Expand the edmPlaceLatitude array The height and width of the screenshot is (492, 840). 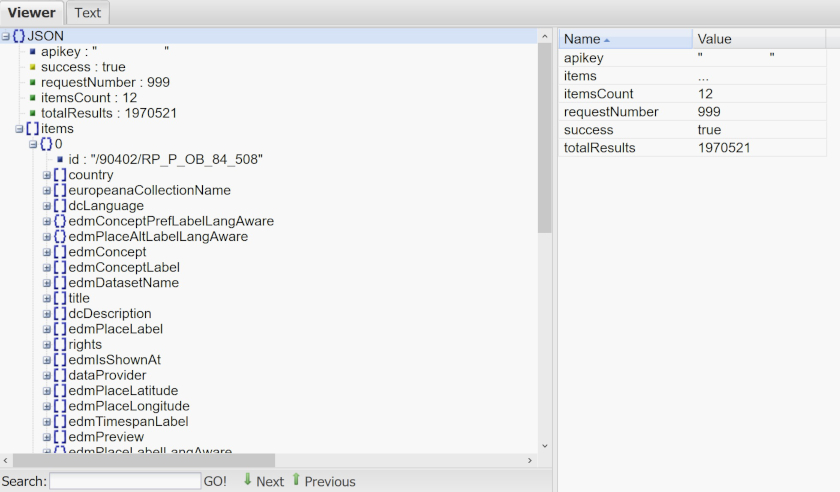47,391
